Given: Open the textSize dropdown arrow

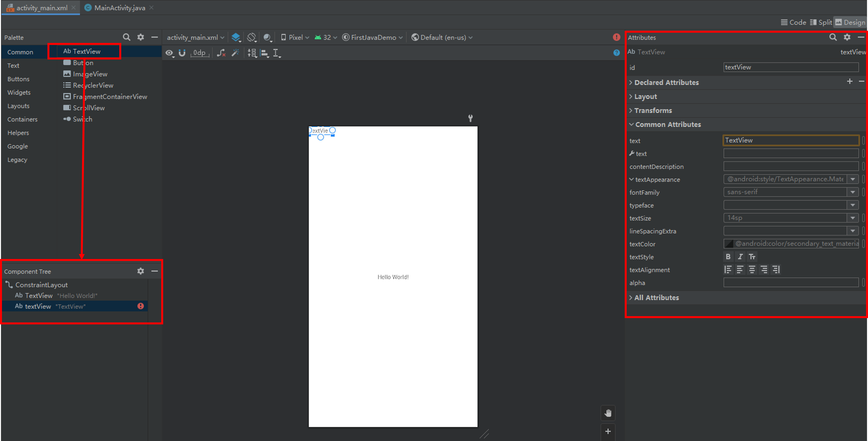Looking at the screenshot, I should tap(852, 218).
